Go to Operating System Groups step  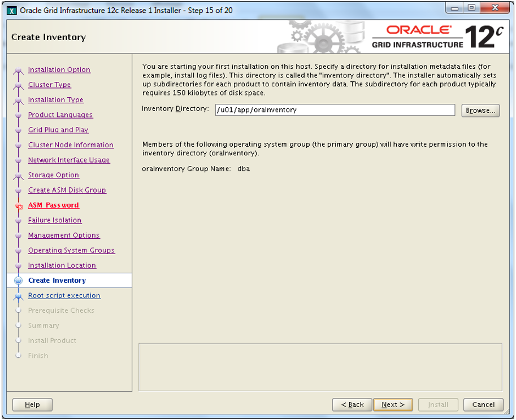point(71,251)
